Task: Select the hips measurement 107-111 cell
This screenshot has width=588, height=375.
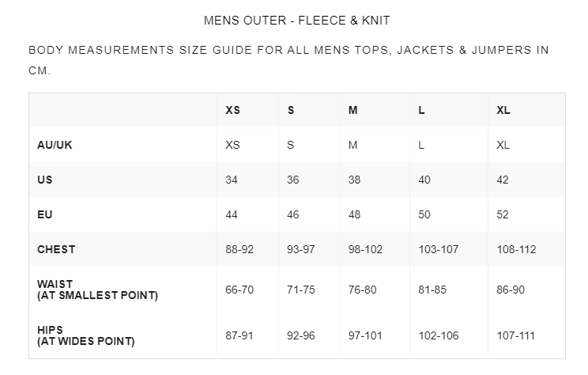Action: (x=515, y=335)
